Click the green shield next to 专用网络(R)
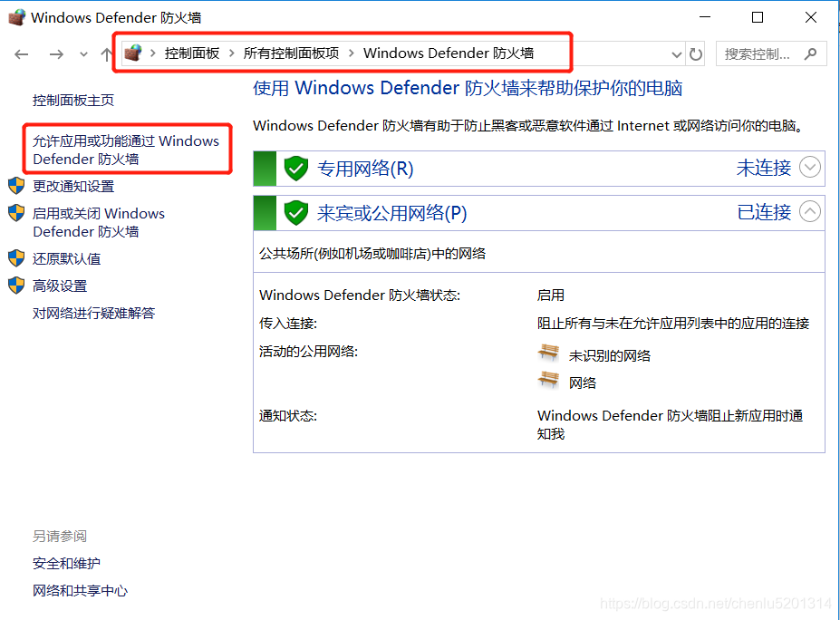The height and width of the screenshot is (620, 840). coord(296,169)
